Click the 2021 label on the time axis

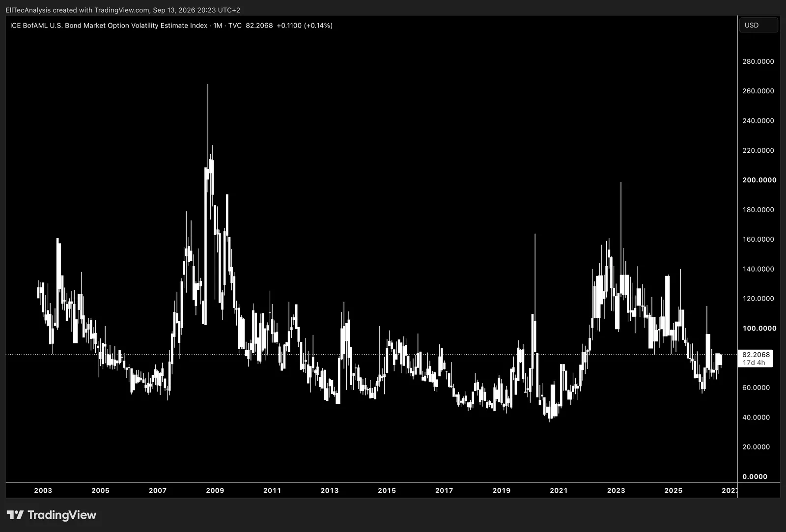tap(559, 490)
